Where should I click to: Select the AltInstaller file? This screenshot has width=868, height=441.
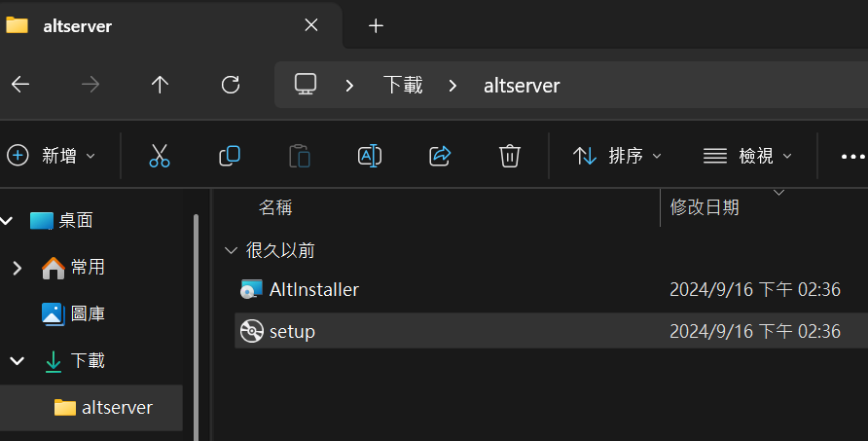(313, 289)
